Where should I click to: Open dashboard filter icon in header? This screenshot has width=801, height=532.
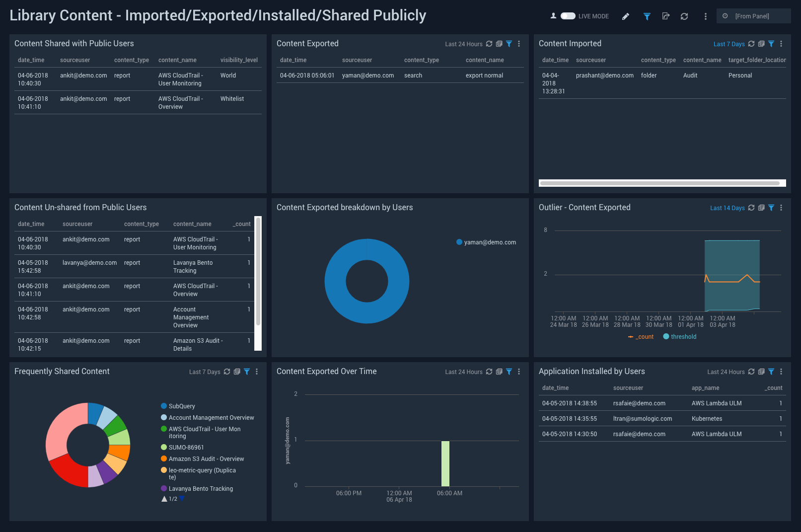[x=647, y=16]
